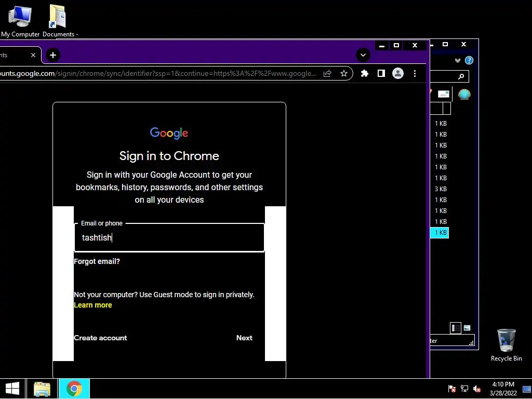Bookmark this page with the star icon
The image size is (532, 399).
pos(344,74)
